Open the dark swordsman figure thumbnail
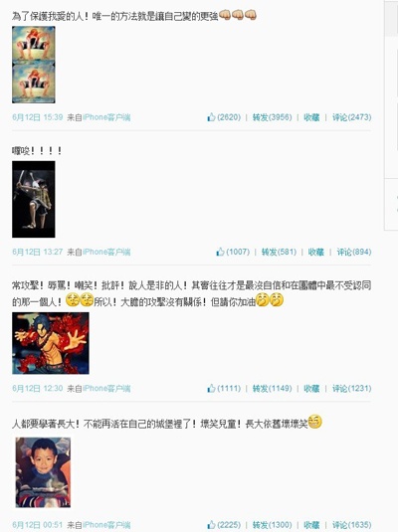The image size is (398, 532). pyautogui.click(x=33, y=199)
